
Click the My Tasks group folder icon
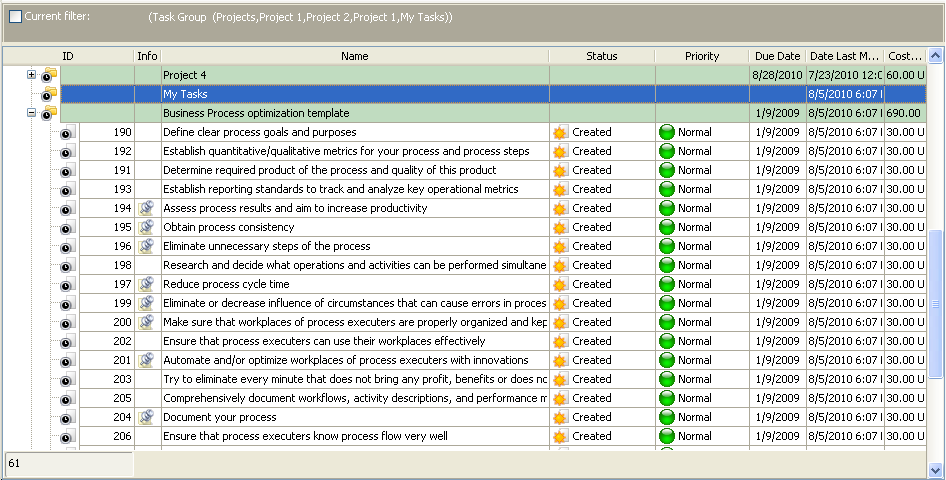coord(49,94)
